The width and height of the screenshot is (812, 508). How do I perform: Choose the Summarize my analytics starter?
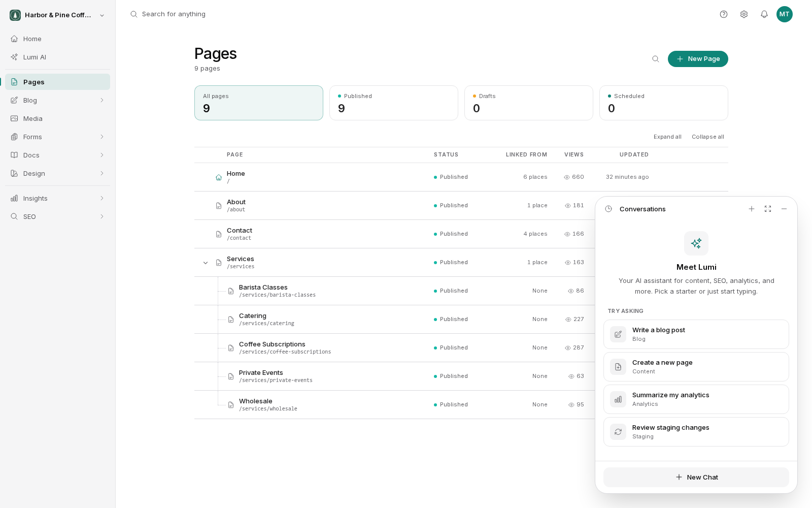(x=696, y=399)
